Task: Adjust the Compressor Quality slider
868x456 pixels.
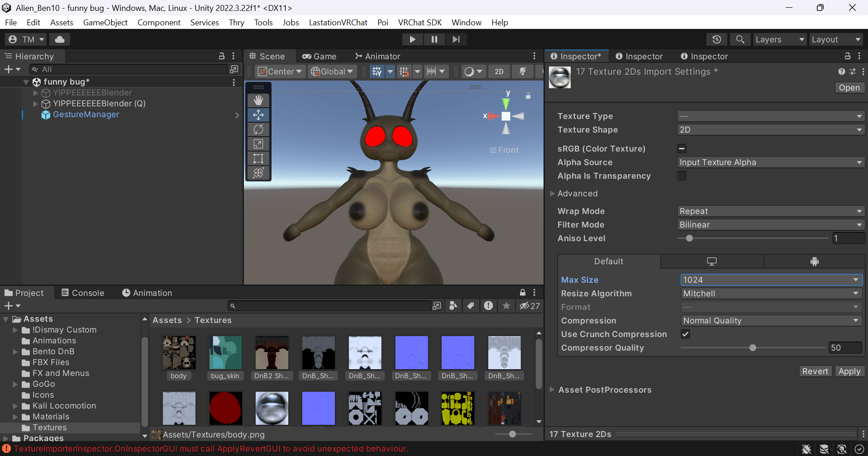Action: pos(753,348)
